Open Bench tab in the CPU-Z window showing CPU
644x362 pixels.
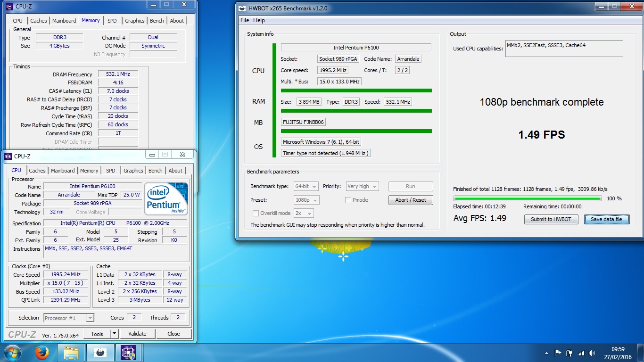(155, 171)
